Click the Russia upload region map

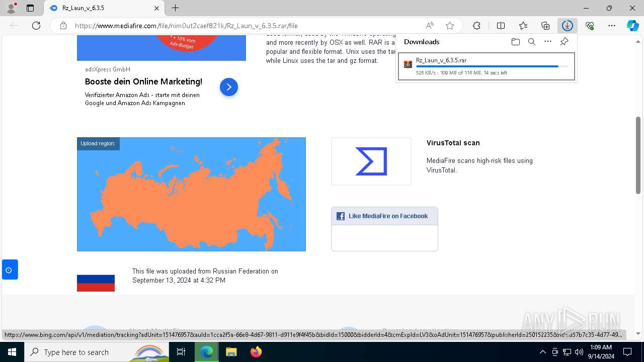[191, 194]
